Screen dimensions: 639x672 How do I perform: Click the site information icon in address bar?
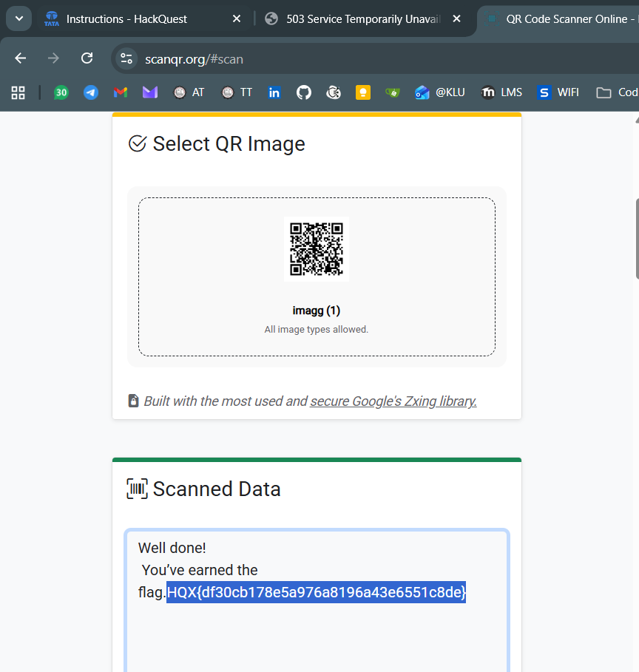pos(126,58)
